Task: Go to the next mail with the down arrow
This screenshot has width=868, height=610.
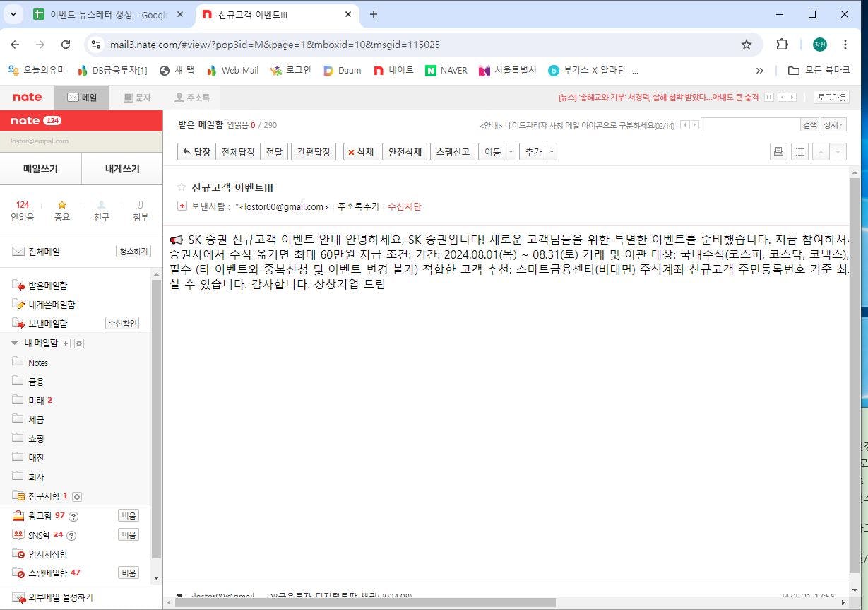Action: coord(837,151)
